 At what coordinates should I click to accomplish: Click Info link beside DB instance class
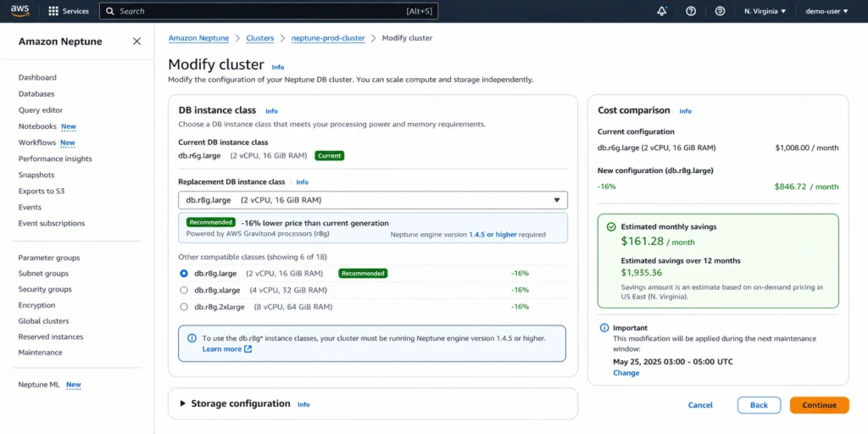point(271,111)
